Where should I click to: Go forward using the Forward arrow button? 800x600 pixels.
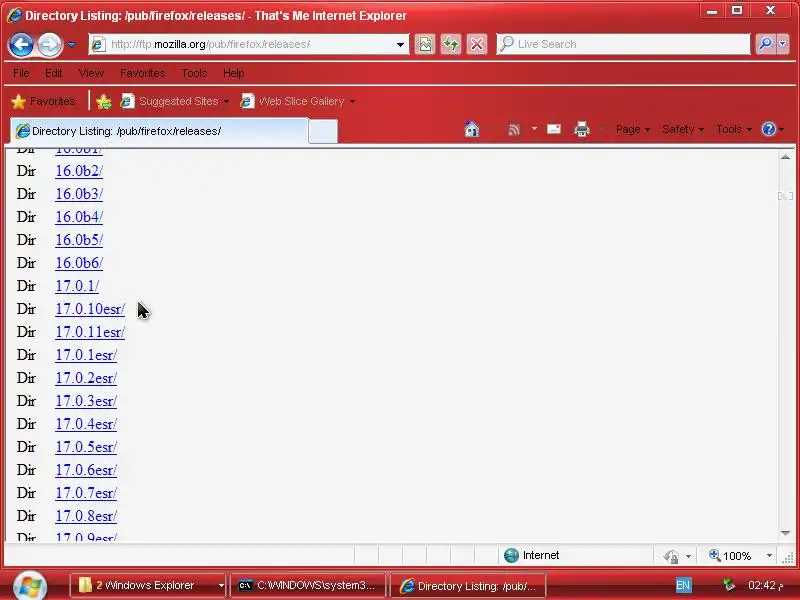(x=49, y=44)
